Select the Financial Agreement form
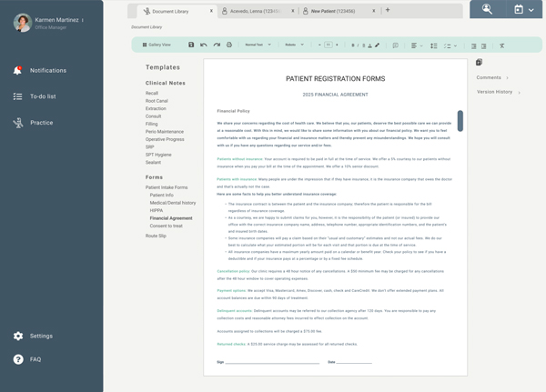Viewport: 546px width, 392px height. [171, 218]
